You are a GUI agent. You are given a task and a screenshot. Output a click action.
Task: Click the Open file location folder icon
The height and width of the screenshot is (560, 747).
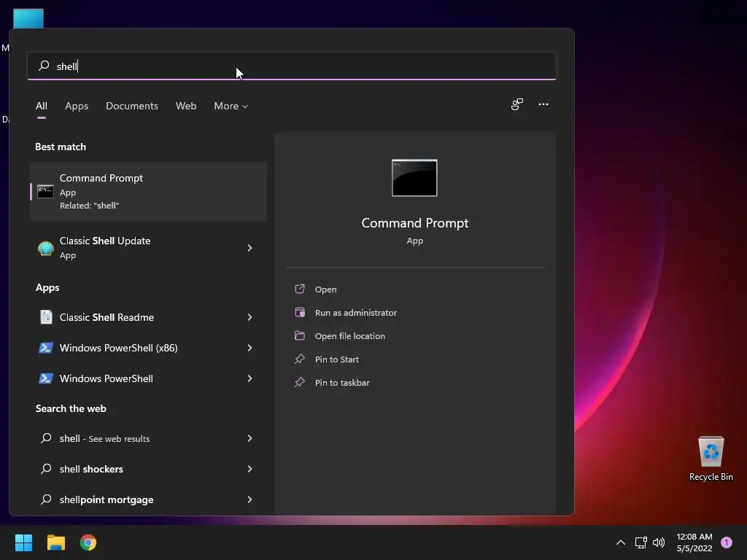tap(300, 335)
